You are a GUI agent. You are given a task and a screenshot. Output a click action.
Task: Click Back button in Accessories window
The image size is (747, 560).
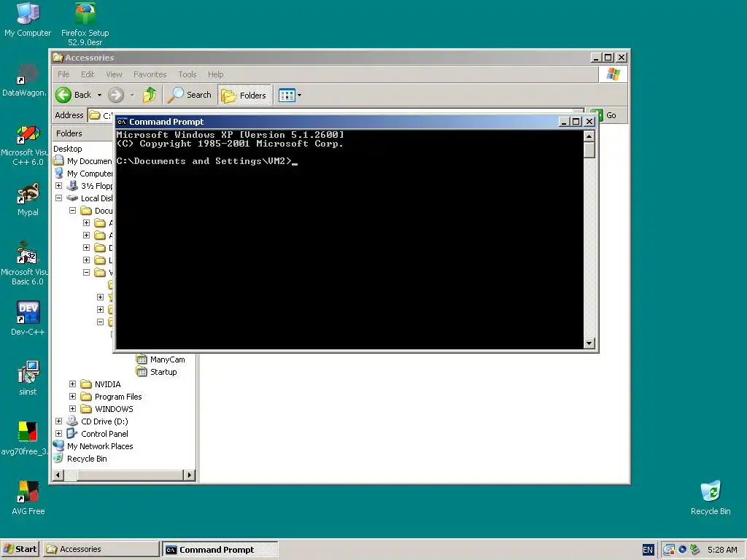pyautogui.click(x=74, y=95)
